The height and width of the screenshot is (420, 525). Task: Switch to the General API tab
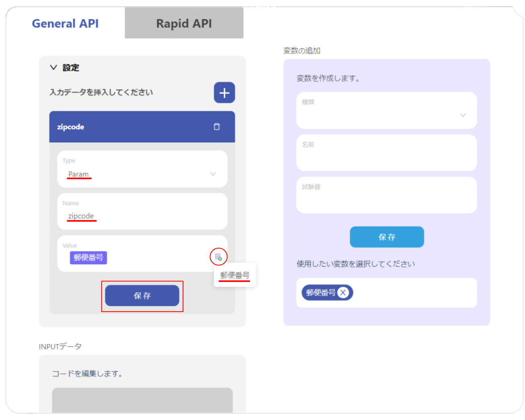(x=65, y=24)
